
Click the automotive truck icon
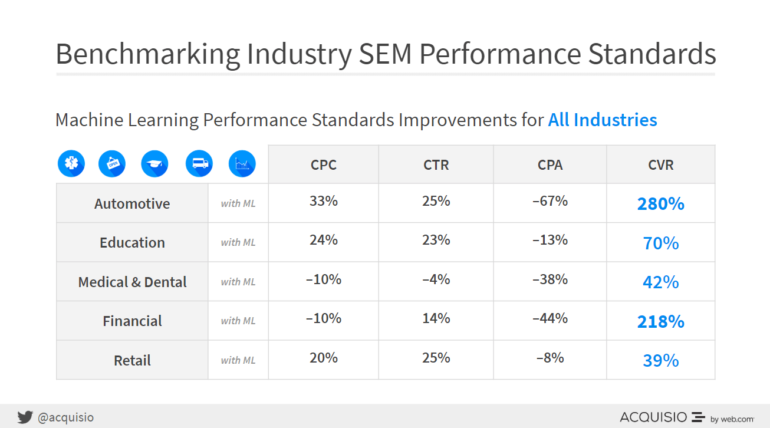point(199,164)
